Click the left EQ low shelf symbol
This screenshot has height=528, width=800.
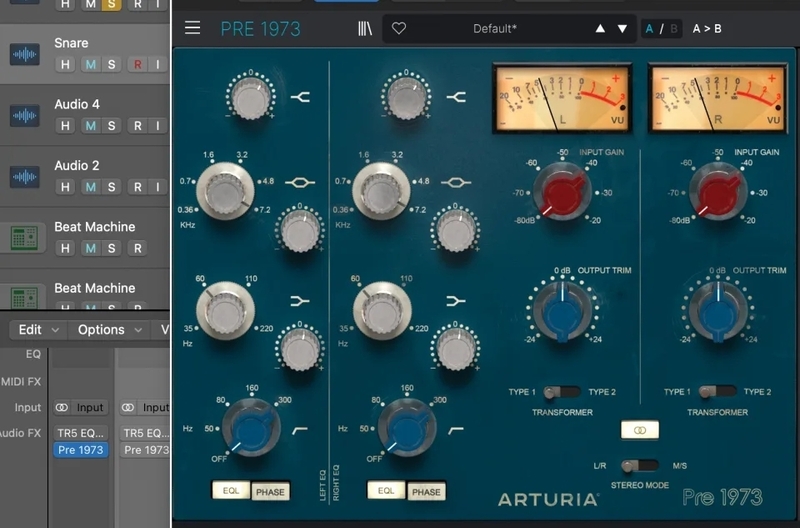pyautogui.click(x=300, y=301)
